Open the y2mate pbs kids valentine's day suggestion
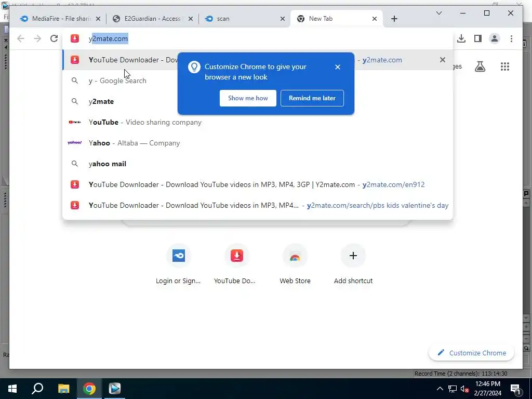Image resolution: width=532 pixels, height=399 pixels. 258,205
